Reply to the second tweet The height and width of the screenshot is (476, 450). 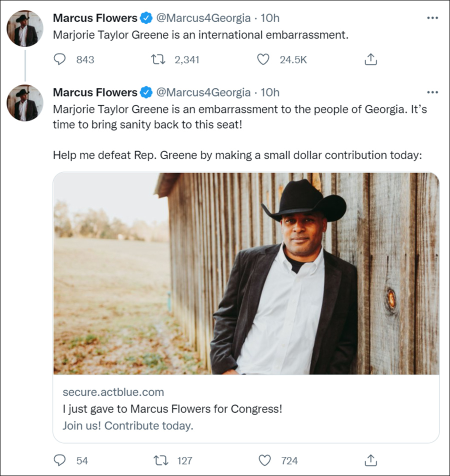coord(60,460)
